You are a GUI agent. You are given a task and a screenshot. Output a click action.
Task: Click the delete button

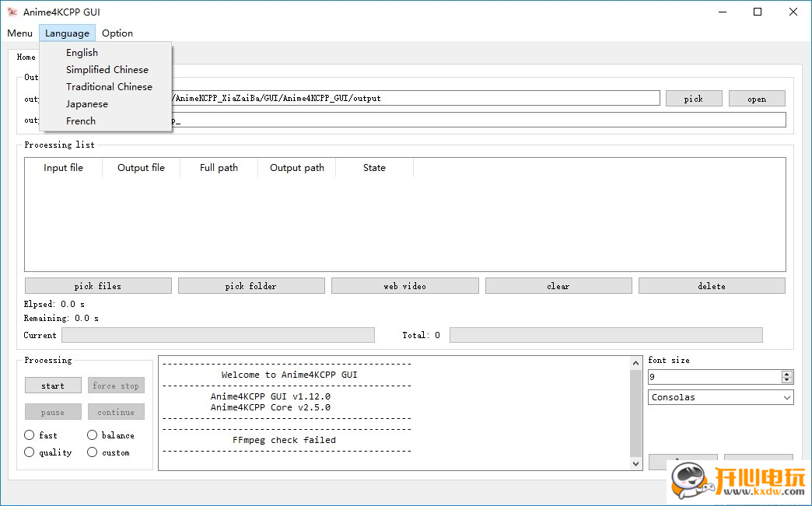coord(712,285)
